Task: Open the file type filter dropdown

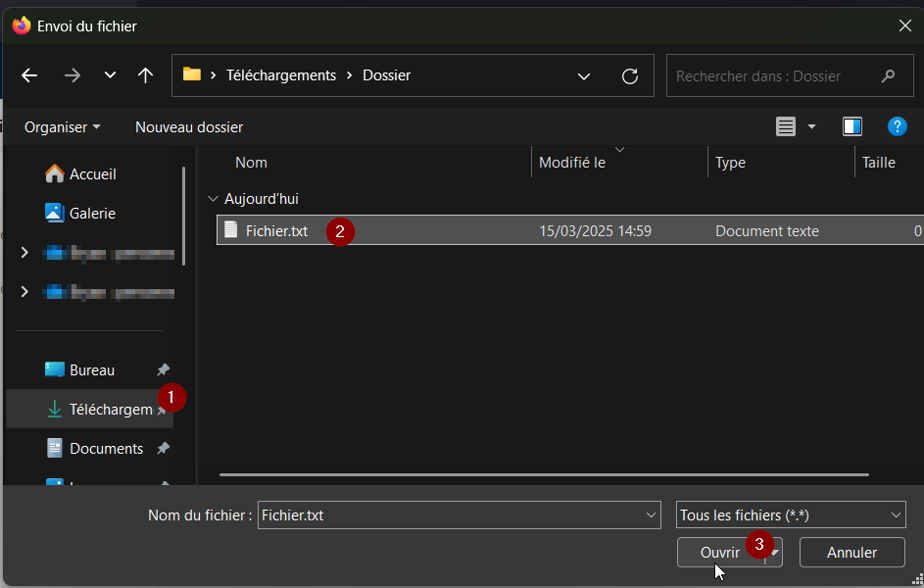Action: (x=791, y=514)
